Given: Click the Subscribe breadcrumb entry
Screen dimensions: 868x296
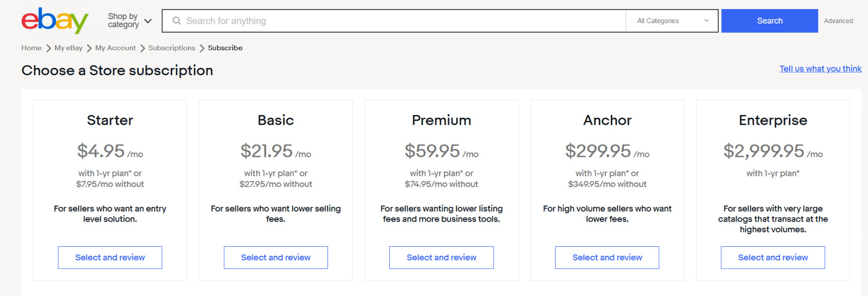Looking at the screenshot, I should (x=225, y=48).
